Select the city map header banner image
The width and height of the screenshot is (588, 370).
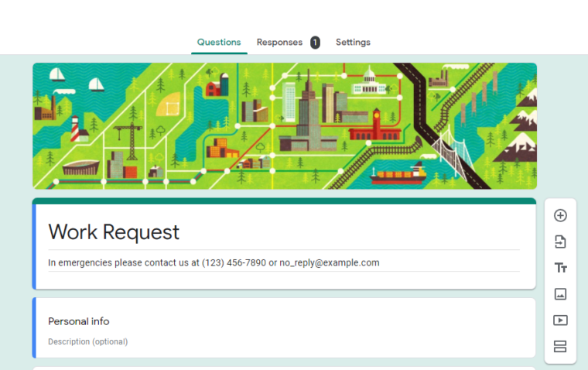(284, 126)
